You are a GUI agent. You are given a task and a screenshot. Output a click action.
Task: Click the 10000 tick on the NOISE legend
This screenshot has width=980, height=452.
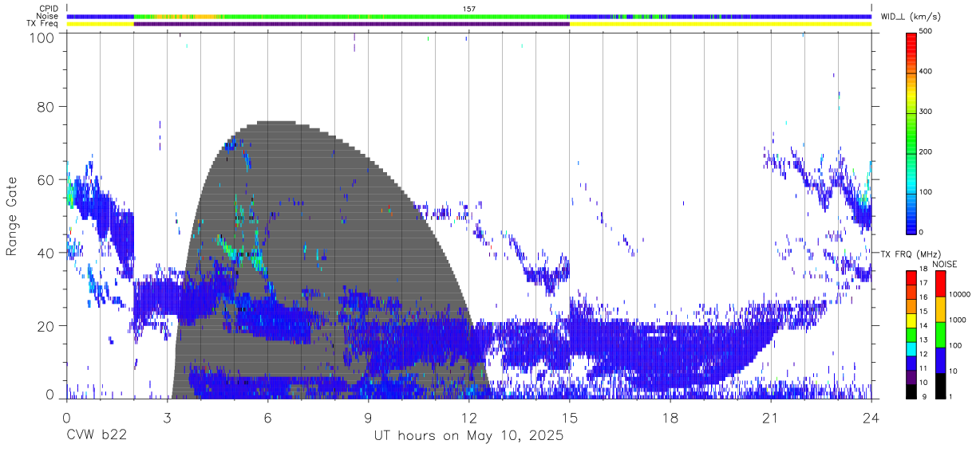(x=960, y=294)
